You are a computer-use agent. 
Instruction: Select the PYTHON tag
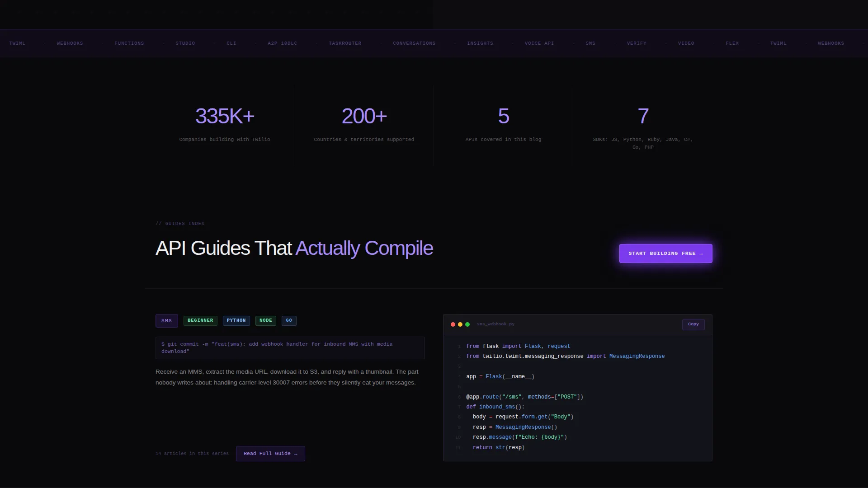tap(236, 320)
